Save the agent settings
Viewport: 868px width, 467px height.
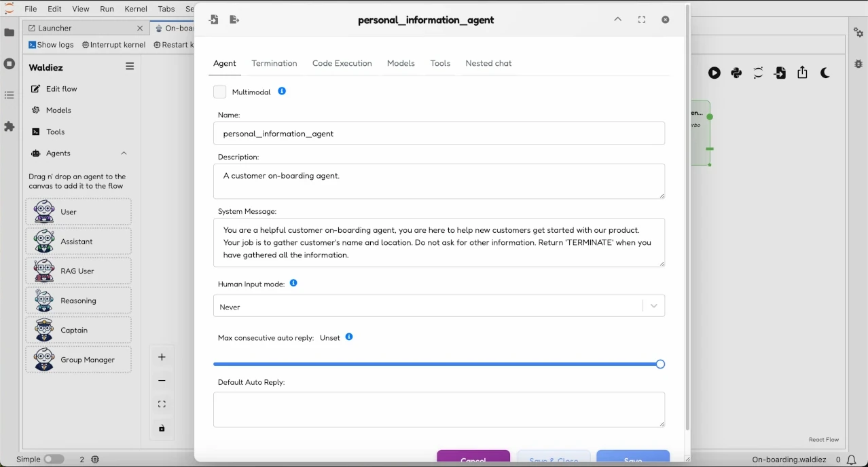(x=632, y=458)
